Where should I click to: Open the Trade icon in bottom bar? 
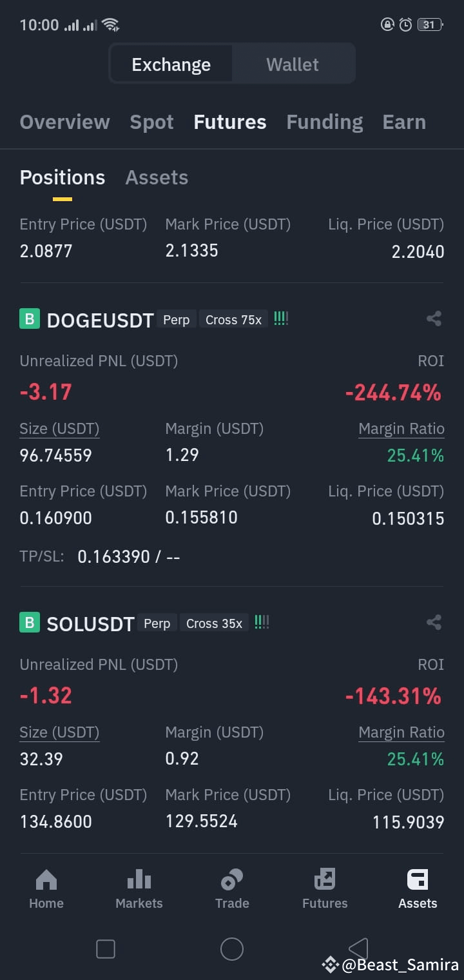click(x=232, y=879)
